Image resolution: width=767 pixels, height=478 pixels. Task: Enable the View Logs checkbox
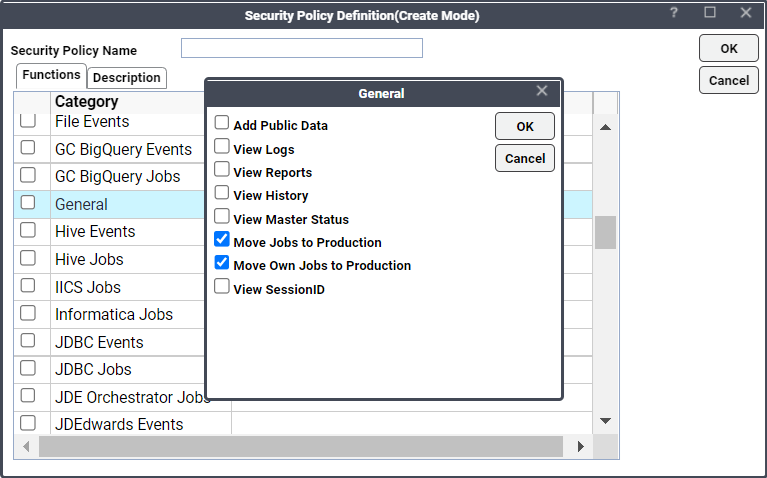coord(222,147)
